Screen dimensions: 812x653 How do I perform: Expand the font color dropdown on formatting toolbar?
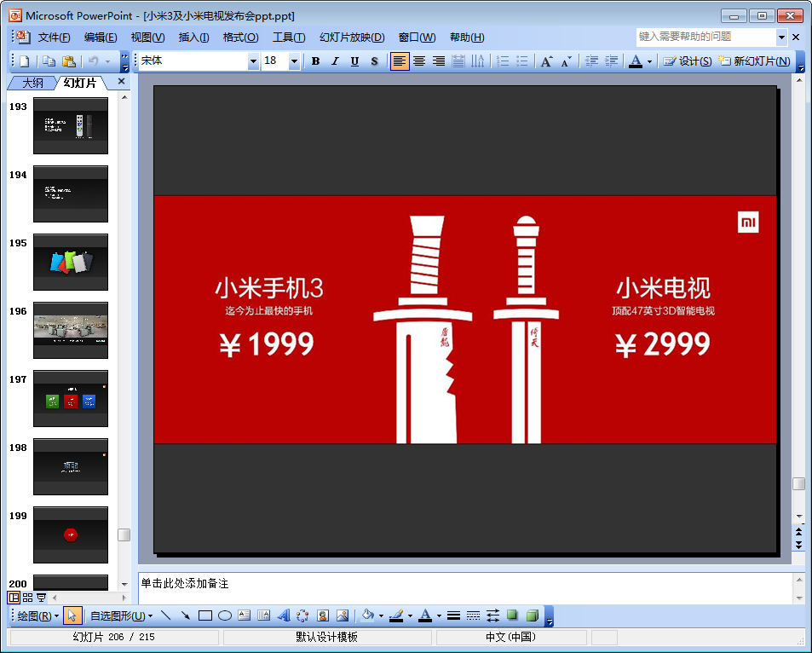pos(649,61)
